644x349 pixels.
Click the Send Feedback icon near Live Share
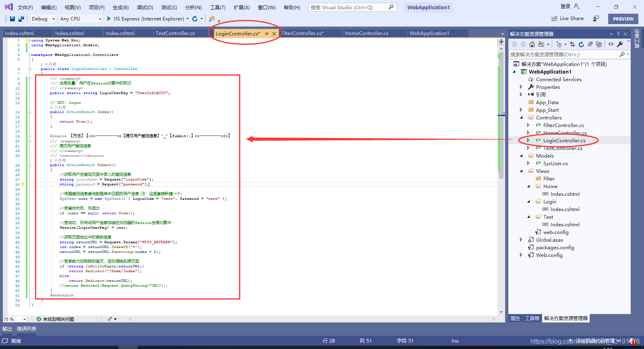596,18
